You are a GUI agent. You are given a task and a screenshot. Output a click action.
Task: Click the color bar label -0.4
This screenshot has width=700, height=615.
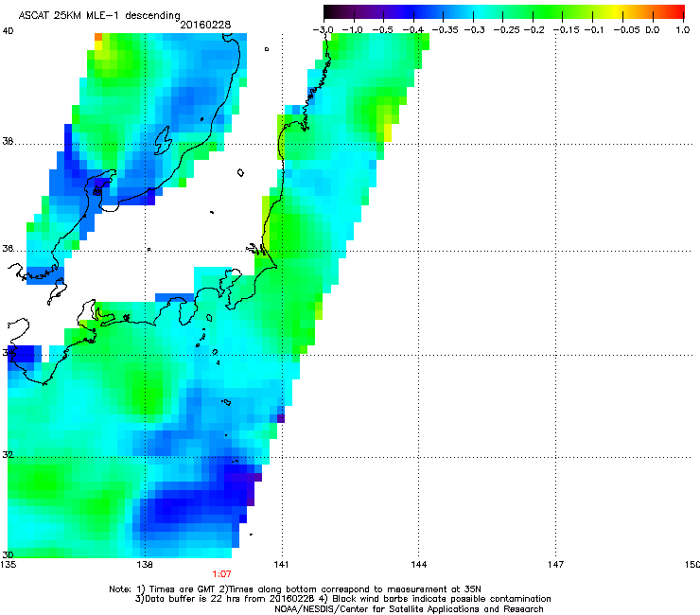click(x=413, y=30)
